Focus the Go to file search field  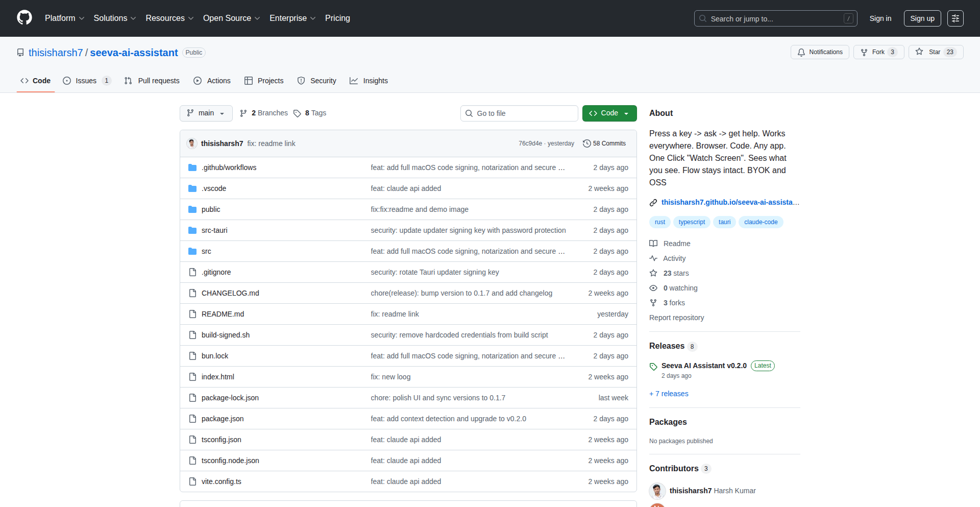(519, 113)
